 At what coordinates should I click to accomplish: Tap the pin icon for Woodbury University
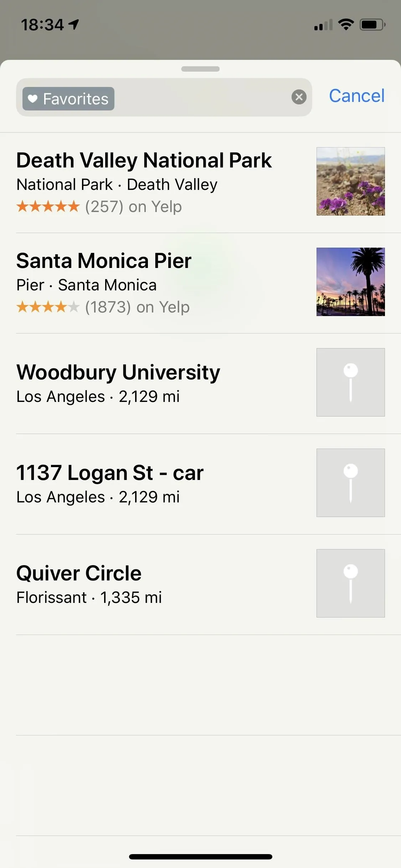click(351, 382)
